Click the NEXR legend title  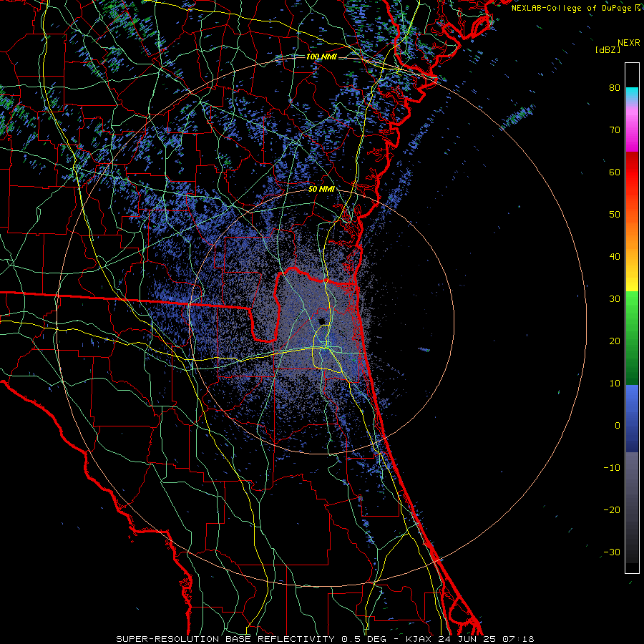click(629, 43)
